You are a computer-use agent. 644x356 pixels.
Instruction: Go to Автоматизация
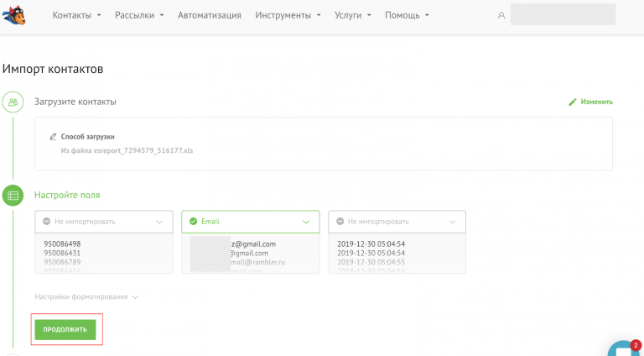210,15
